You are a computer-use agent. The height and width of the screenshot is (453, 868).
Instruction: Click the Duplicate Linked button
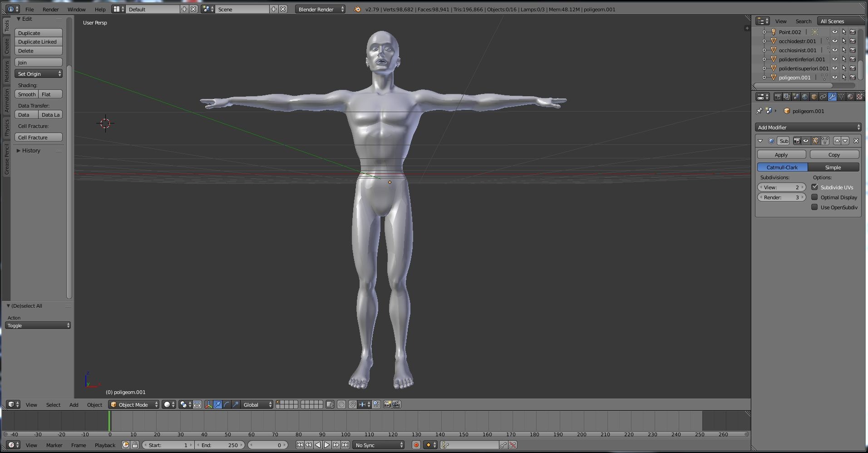39,42
